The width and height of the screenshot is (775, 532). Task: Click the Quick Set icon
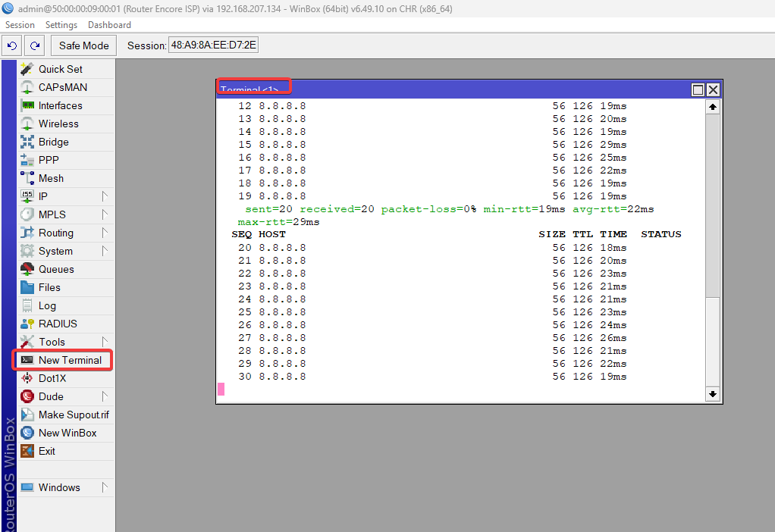point(27,69)
